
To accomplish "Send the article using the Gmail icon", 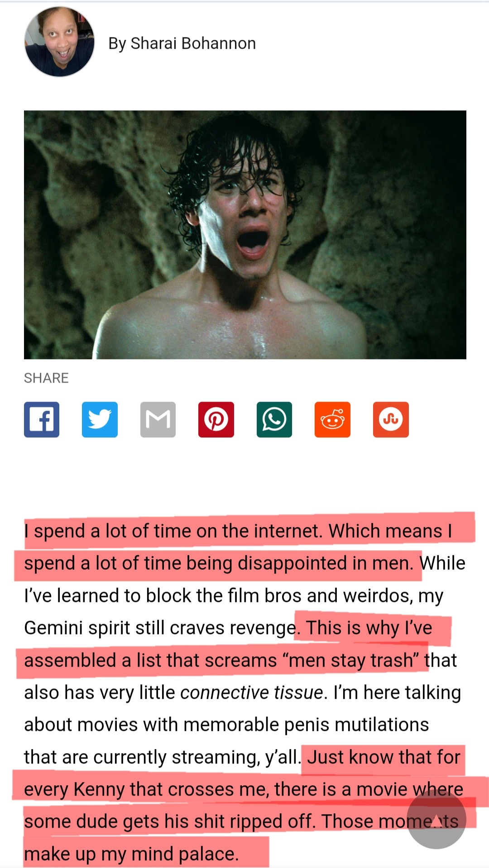I will coord(158,419).
